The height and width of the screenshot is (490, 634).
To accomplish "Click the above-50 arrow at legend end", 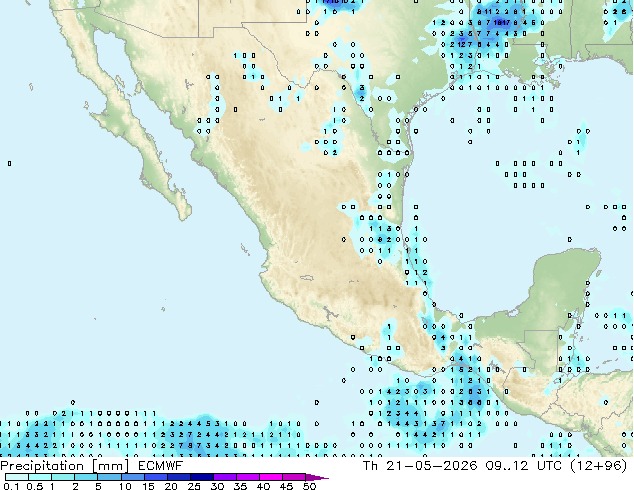I will (x=317, y=477).
